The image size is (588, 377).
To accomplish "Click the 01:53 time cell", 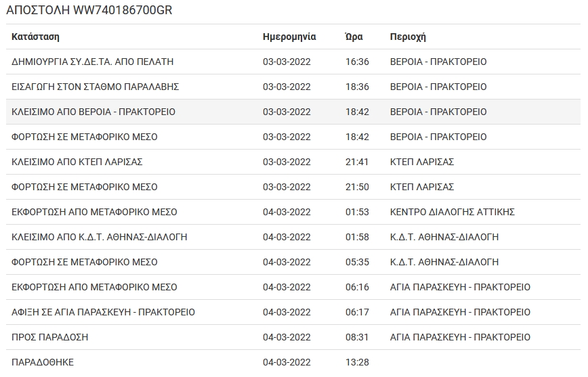I will pos(357,212).
